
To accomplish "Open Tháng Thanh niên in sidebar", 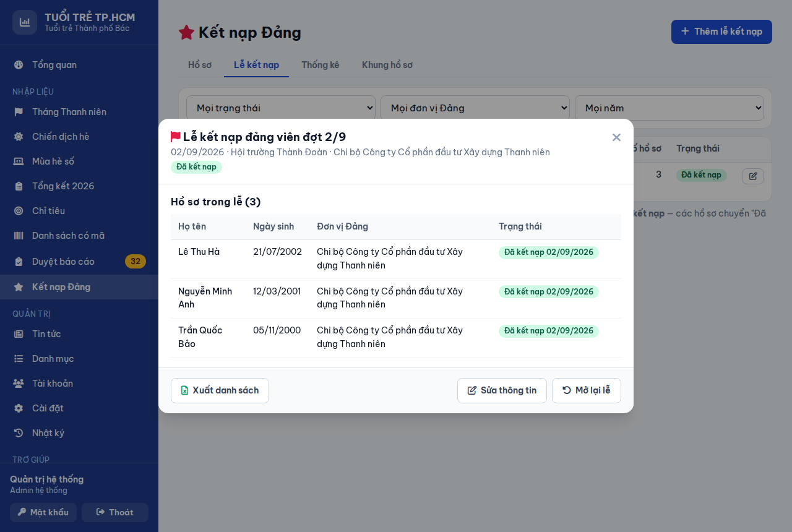I will pyautogui.click(x=79, y=112).
